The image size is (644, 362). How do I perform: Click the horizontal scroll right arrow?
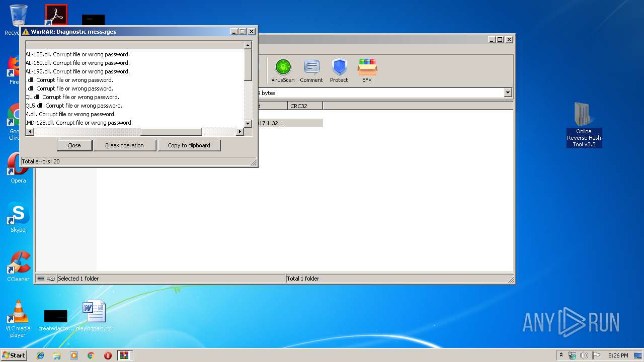point(240,132)
